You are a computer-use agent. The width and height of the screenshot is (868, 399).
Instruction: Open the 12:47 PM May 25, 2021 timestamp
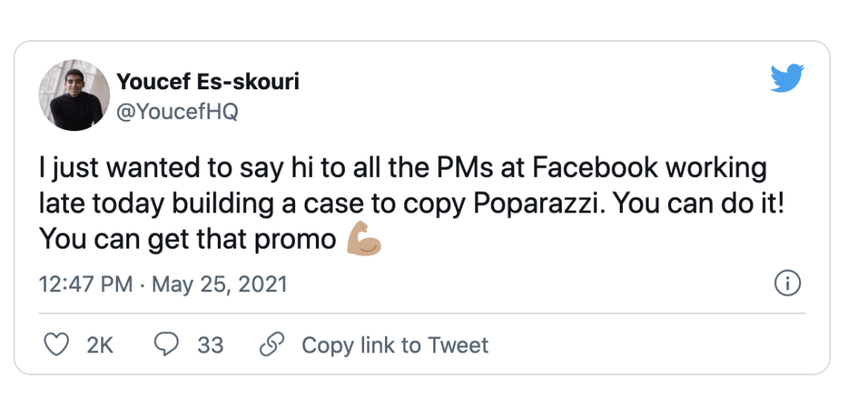162,284
